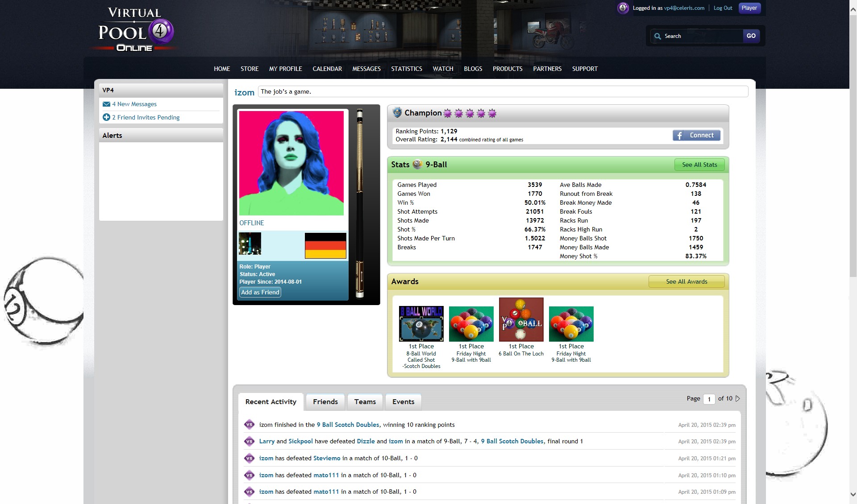Switch to the Friends tab
The height and width of the screenshot is (504, 857).
[x=324, y=401]
